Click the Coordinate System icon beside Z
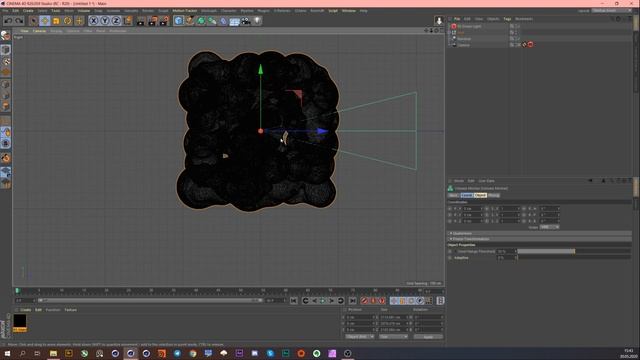 [x=128, y=20]
